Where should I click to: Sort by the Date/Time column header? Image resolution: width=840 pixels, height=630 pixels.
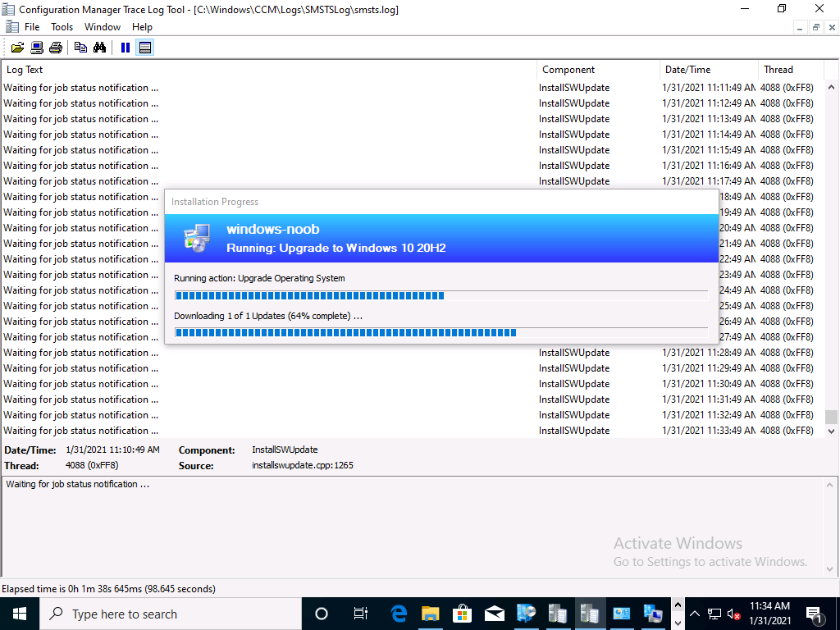pyautogui.click(x=710, y=70)
